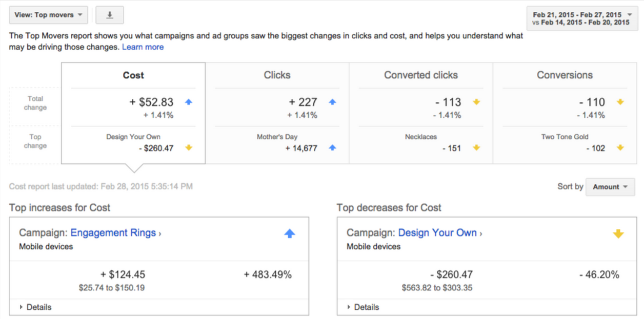Click the Two Tone Gold top change label
Viewport: 644px width, 319px height.
pos(565,137)
